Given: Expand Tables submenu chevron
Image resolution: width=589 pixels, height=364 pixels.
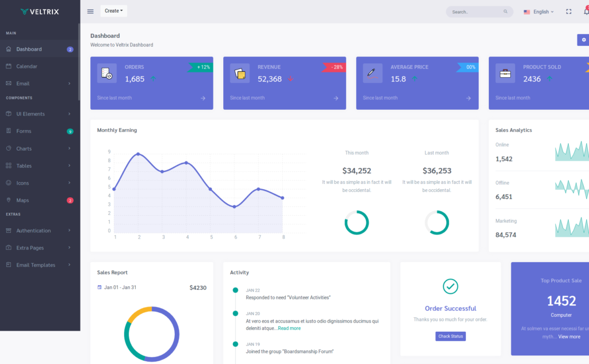Looking at the screenshot, I should pos(69,166).
